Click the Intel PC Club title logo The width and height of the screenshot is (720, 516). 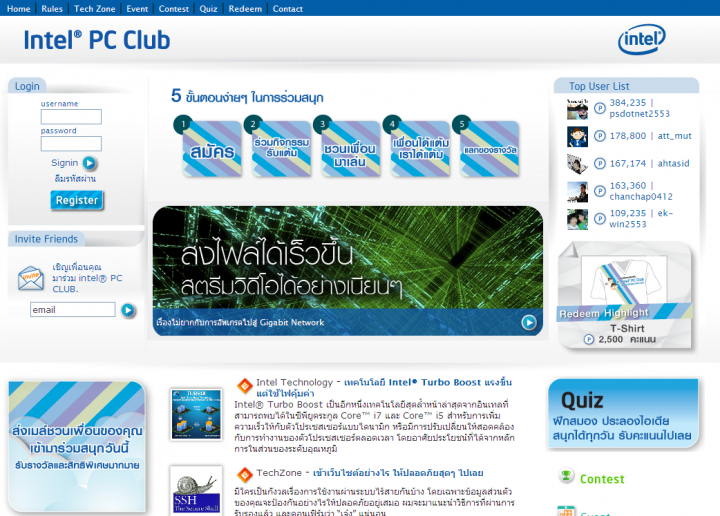coord(97,40)
